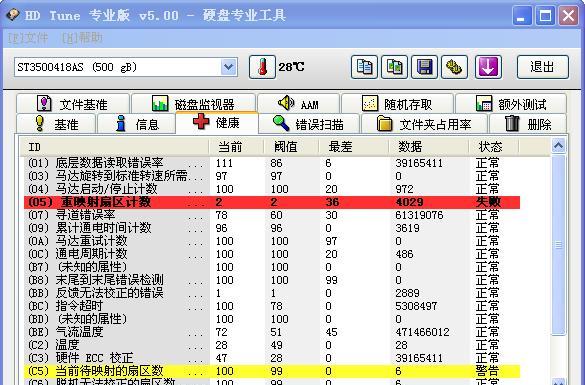Click data value 3619 in the (09) row
Screen dimensions: 585x385
407,228
